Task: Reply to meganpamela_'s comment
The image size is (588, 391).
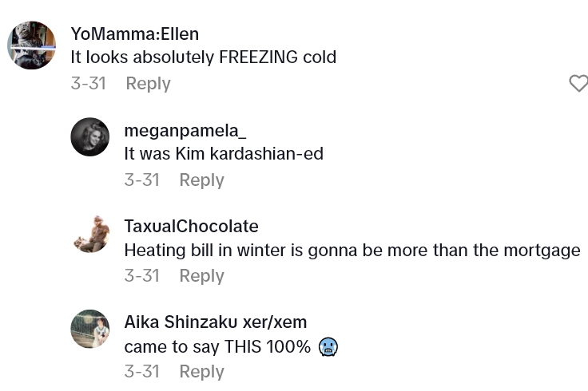Action: [201, 180]
